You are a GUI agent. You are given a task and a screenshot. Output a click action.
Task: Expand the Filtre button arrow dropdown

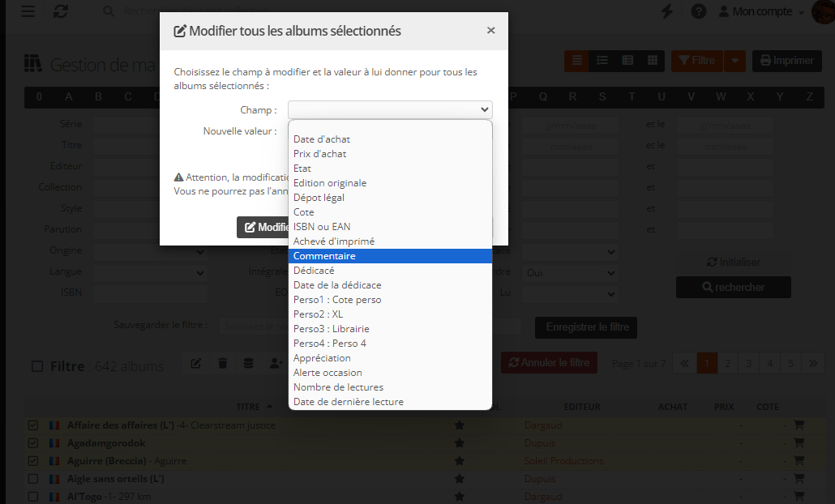tap(734, 61)
